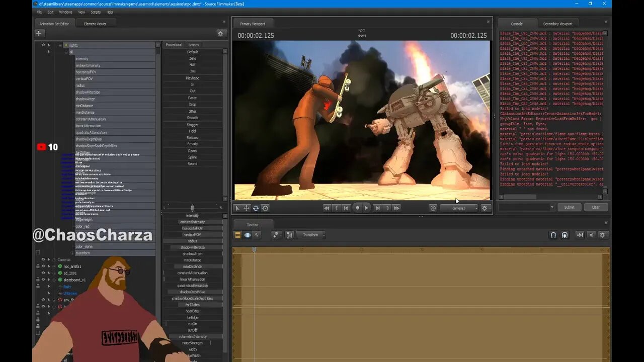Image resolution: width=644 pixels, height=362 pixels.
Task: Activate the rotate manipulator tool
Action: [x=256, y=208]
